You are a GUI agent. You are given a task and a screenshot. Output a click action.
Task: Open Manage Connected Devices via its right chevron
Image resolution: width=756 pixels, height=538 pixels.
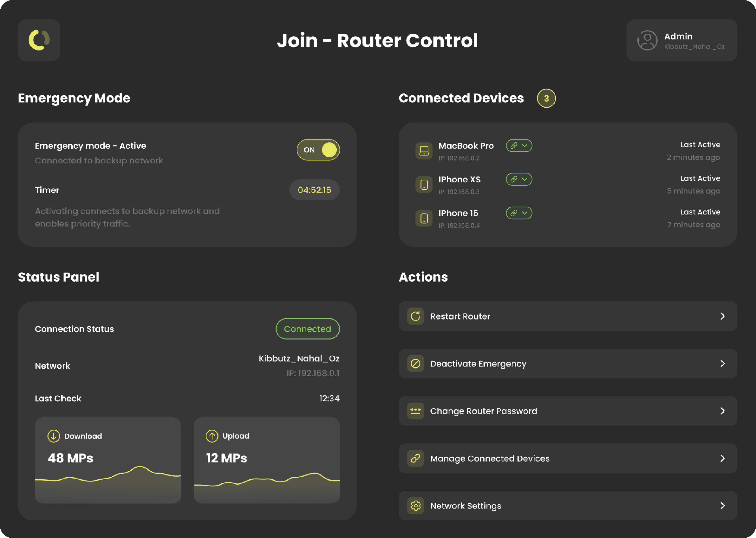point(723,459)
